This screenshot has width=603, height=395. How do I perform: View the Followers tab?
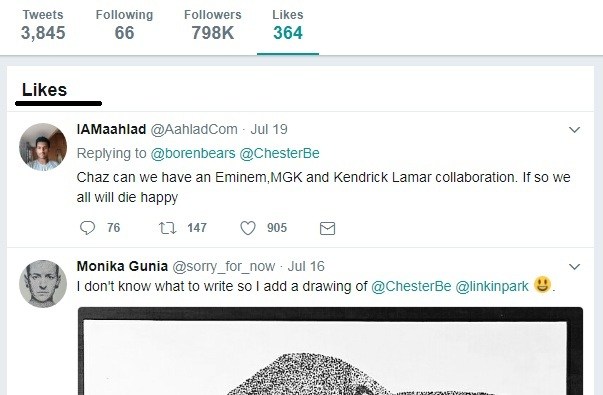(213, 25)
